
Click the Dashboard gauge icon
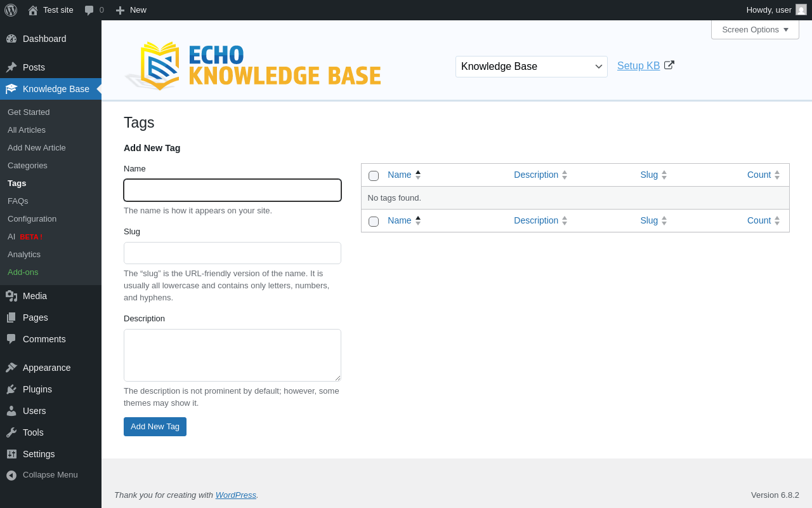click(11, 39)
